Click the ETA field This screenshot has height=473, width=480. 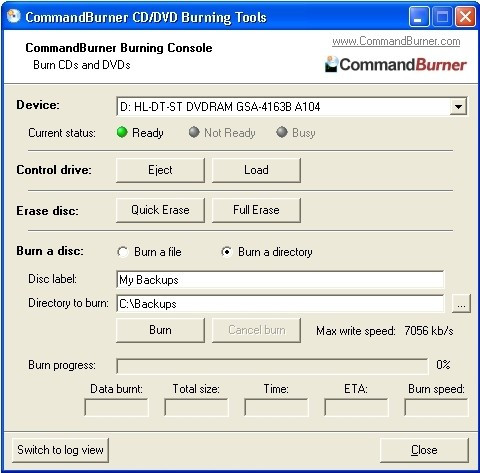(x=356, y=407)
